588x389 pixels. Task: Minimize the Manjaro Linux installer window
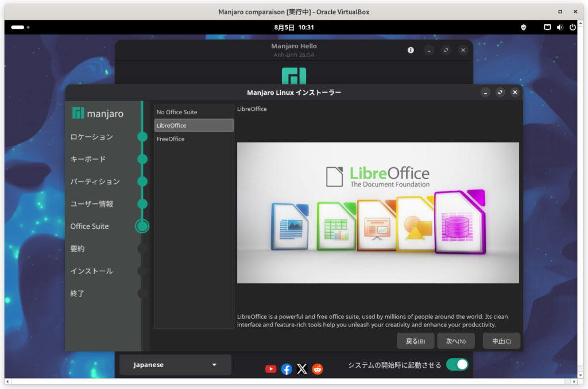485,93
